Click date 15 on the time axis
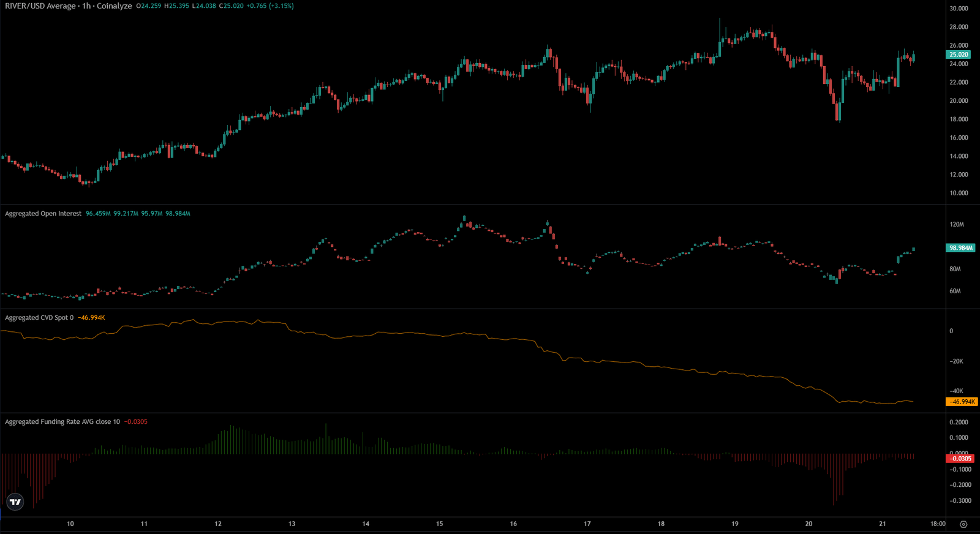Image resolution: width=980 pixels, height=534 pixels. 439,524
